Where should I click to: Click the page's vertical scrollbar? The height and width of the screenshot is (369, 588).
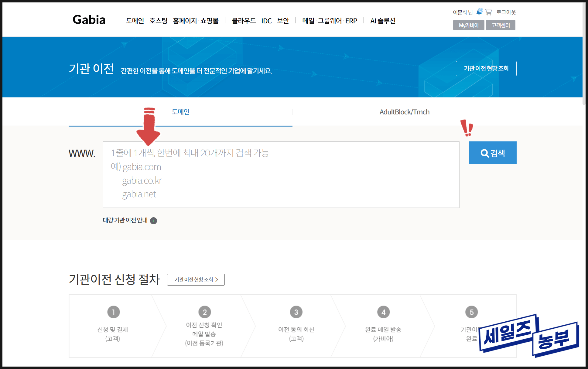[x=584, y=55]
